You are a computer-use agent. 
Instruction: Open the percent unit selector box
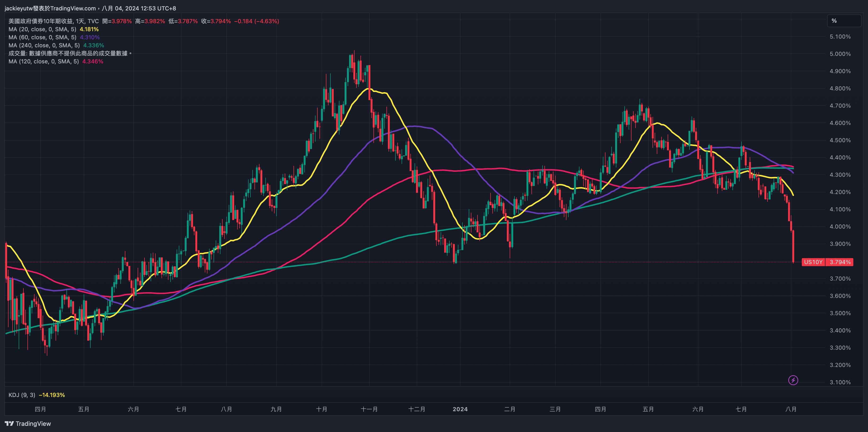(844, 21)
